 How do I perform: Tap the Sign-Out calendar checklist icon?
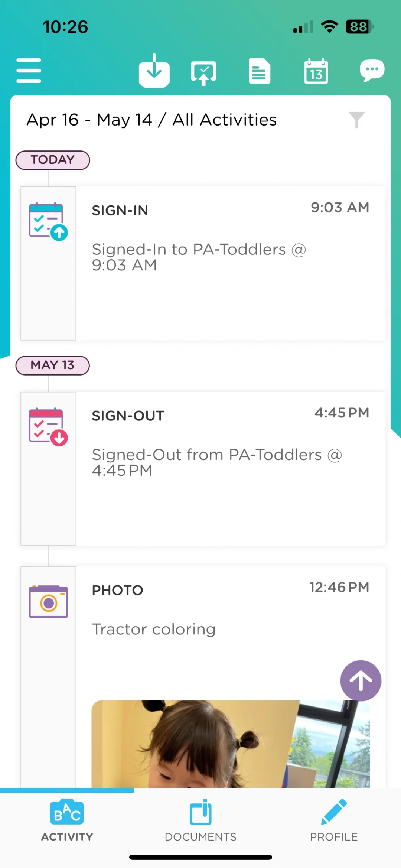48,427
